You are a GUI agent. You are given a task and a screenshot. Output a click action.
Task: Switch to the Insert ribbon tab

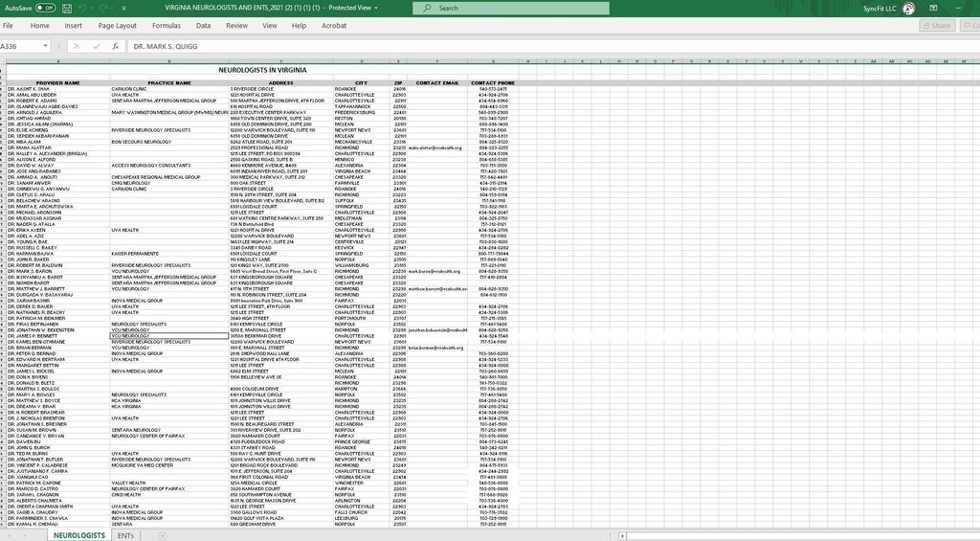coord(73,26)
